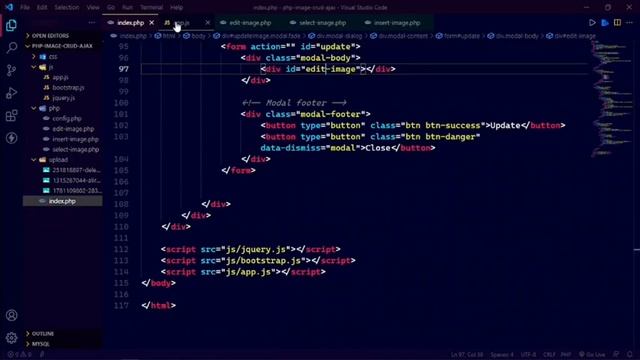Open the Run and Debug view
This screenshot has height=360, width=640.
[11, 93]
